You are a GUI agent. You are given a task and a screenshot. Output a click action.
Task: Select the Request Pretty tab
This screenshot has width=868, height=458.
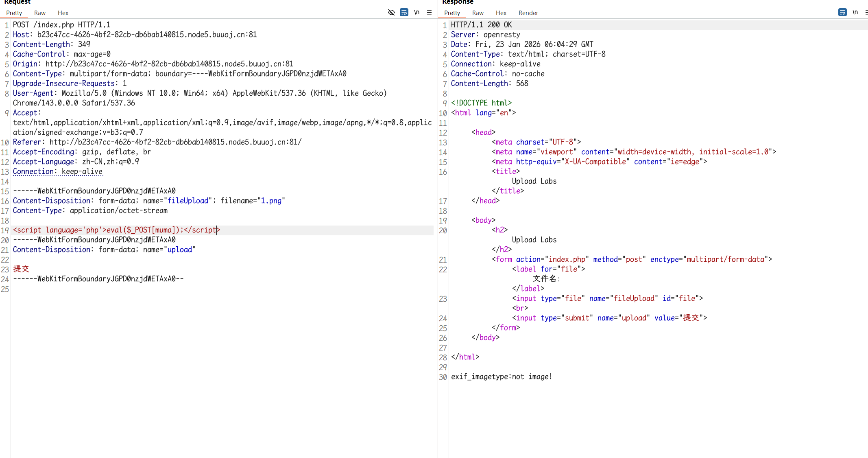(14, 13)
